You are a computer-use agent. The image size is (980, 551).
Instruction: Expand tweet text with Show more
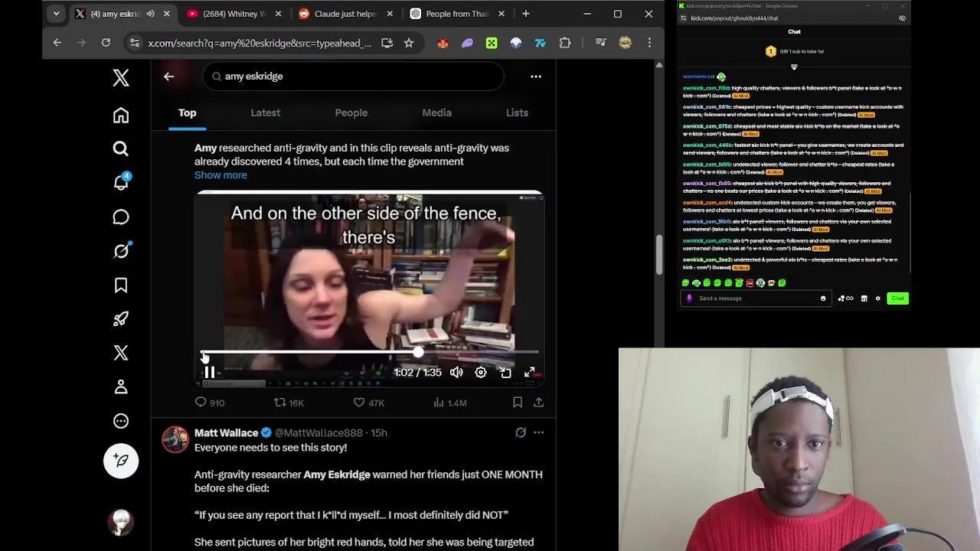click(x=220, y=175)
